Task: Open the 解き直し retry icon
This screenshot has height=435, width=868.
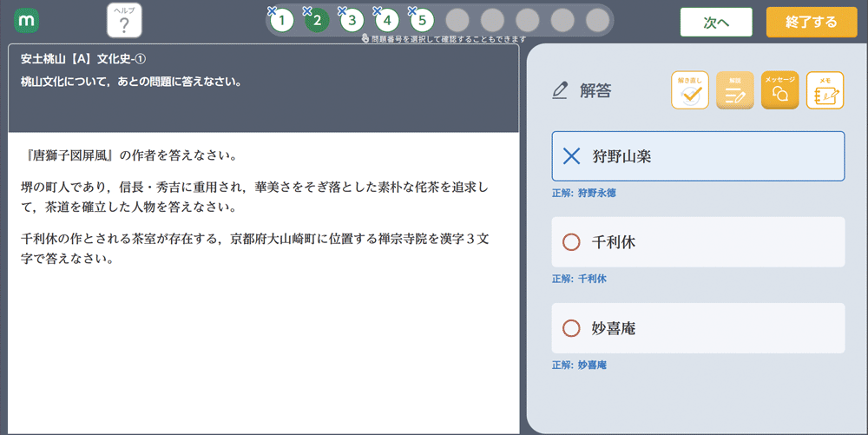Action: click(x=690, y=90)
